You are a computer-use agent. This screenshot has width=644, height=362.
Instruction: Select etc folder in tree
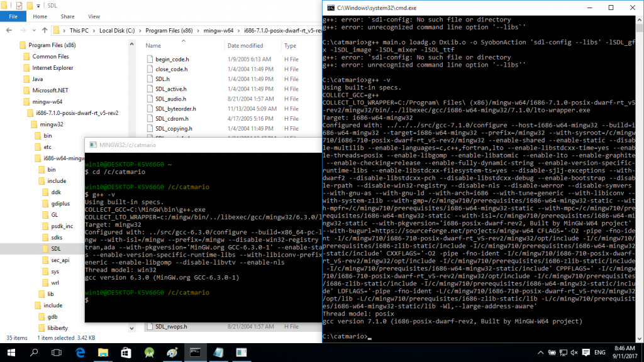(x=48, y=146)
